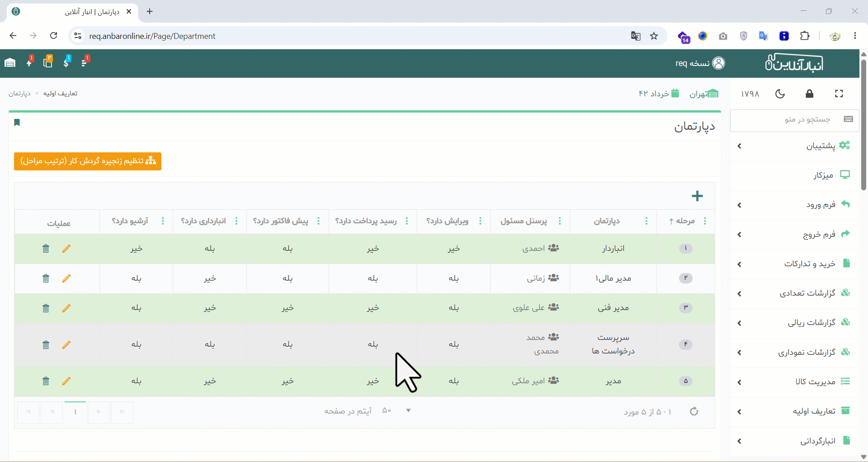Screen dimensions: 868x462
Task: Expand the فرم ورود menu chevron
Action: click(740, 205)
